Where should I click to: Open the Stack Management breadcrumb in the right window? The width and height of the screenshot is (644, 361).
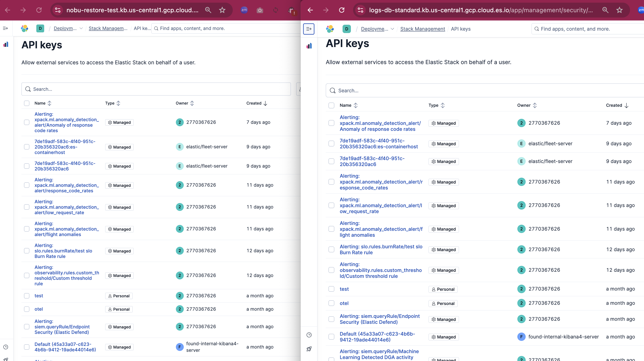coord(422,29)
